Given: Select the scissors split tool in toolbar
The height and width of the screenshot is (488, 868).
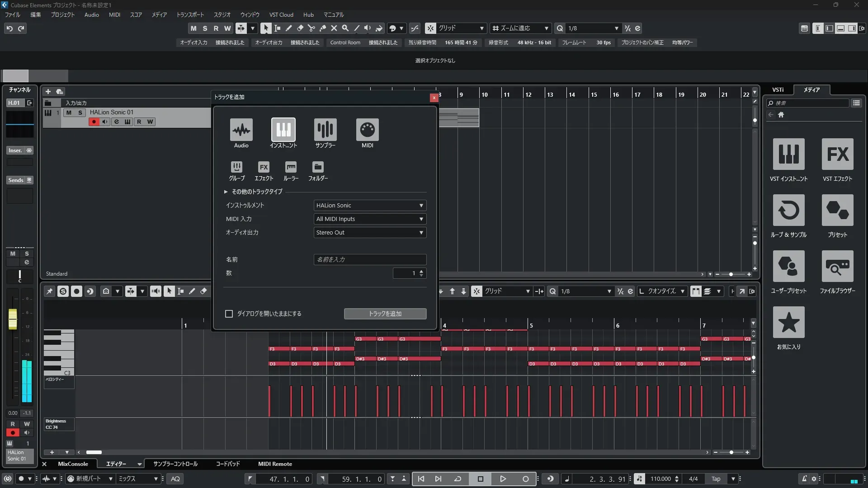Looking at the screenshot, I should (x=311, y=28).
